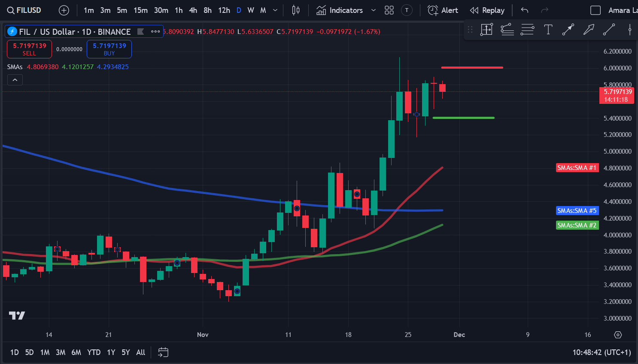
Task: Open the legend more options dots
Action: tap(155, 31)
